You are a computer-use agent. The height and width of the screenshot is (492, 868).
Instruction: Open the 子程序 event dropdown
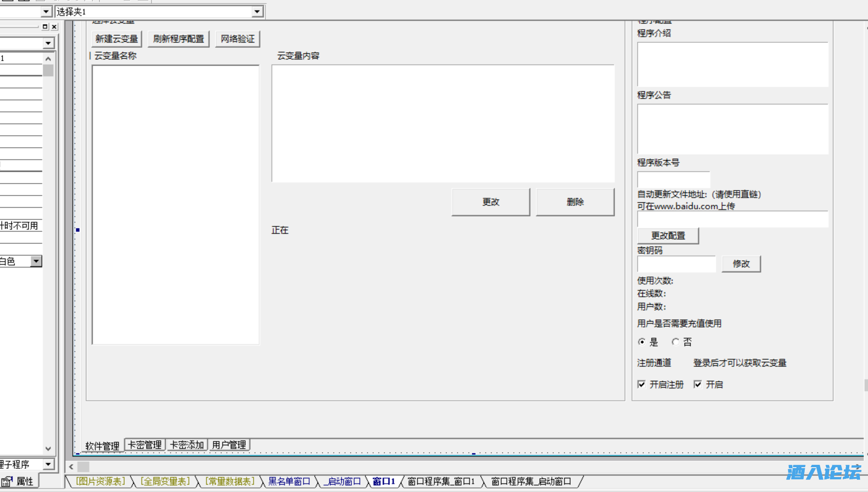point(48,464)
